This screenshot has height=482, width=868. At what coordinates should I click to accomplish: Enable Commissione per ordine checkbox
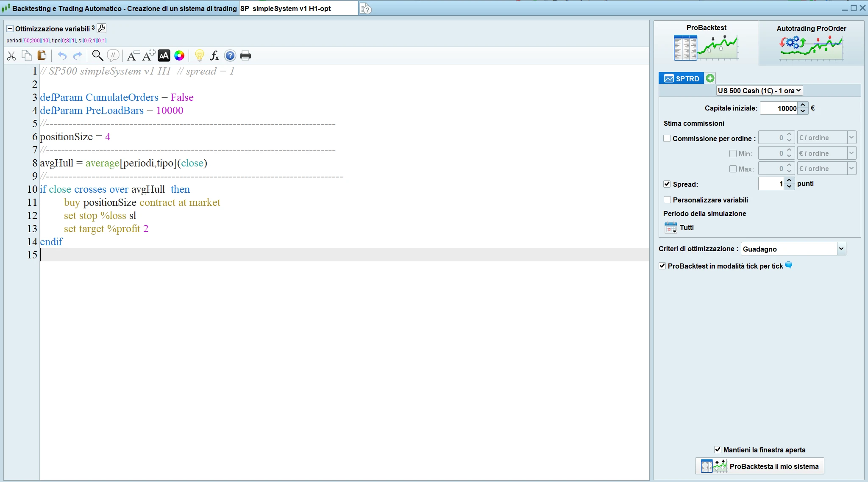coord(667,138)
